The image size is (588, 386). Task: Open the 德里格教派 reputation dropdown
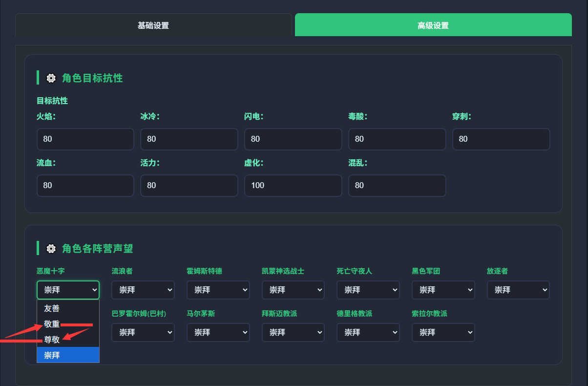point(368,332)
